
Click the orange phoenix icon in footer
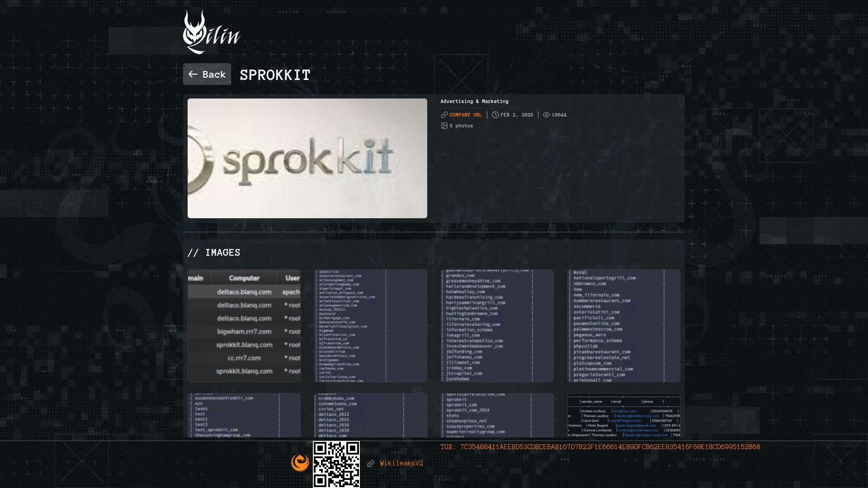[x=300, y=463]
